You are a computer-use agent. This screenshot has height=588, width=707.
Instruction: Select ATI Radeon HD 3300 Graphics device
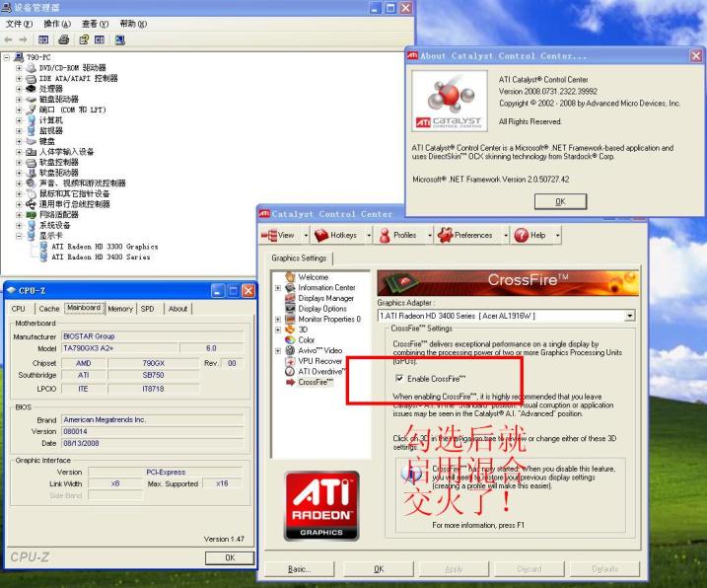[x=105, y=247]
